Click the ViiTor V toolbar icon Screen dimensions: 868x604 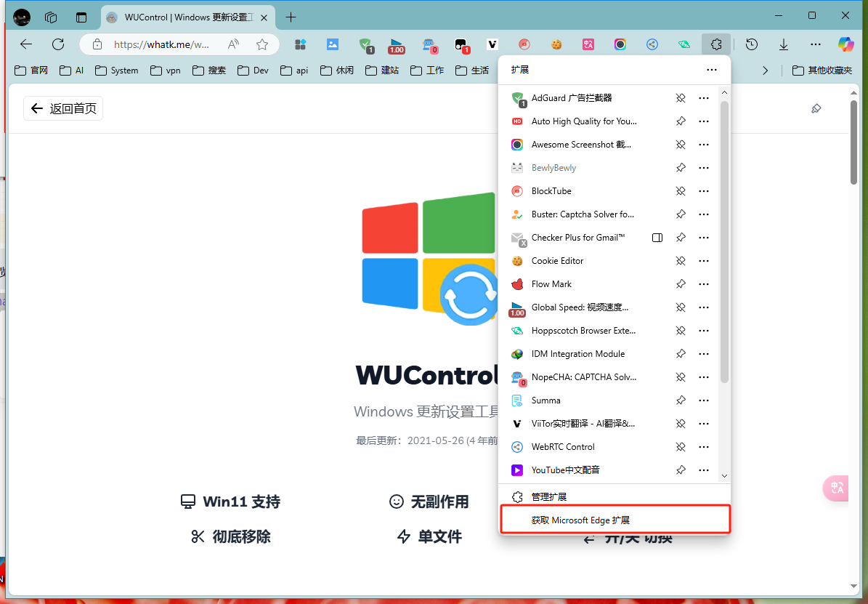coord(492,44)
